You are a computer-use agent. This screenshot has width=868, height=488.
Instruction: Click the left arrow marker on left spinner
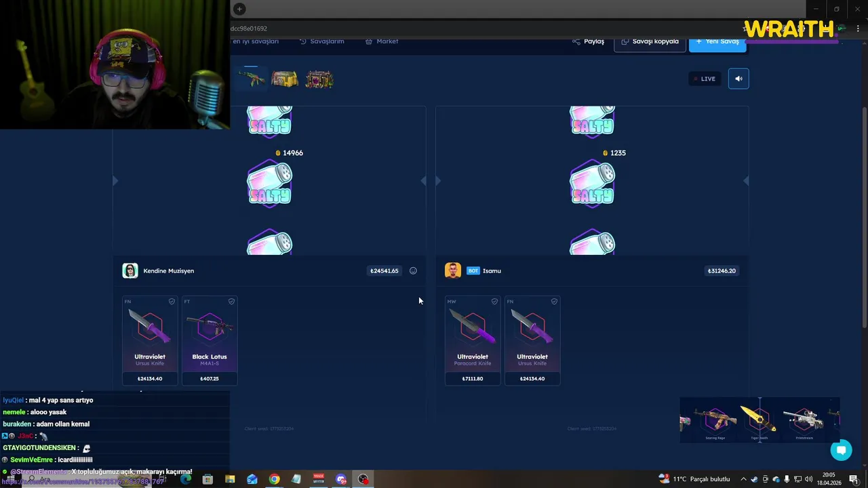(x=115, y=181)
